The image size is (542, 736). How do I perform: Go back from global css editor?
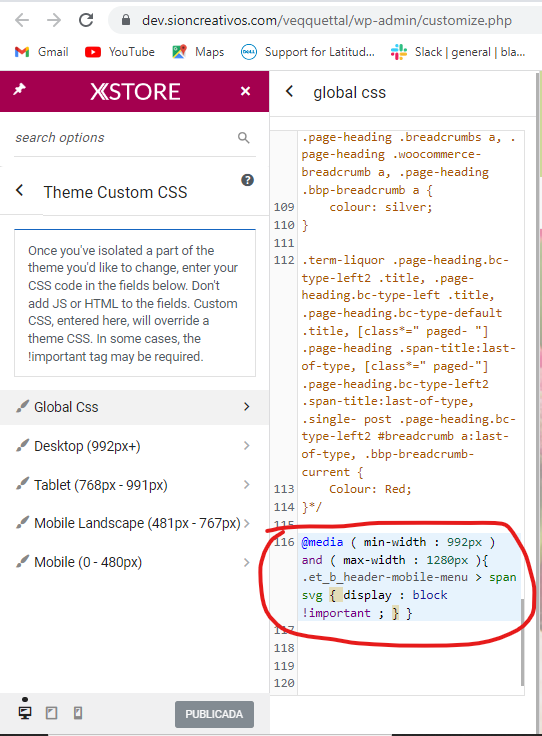[290, 91]
